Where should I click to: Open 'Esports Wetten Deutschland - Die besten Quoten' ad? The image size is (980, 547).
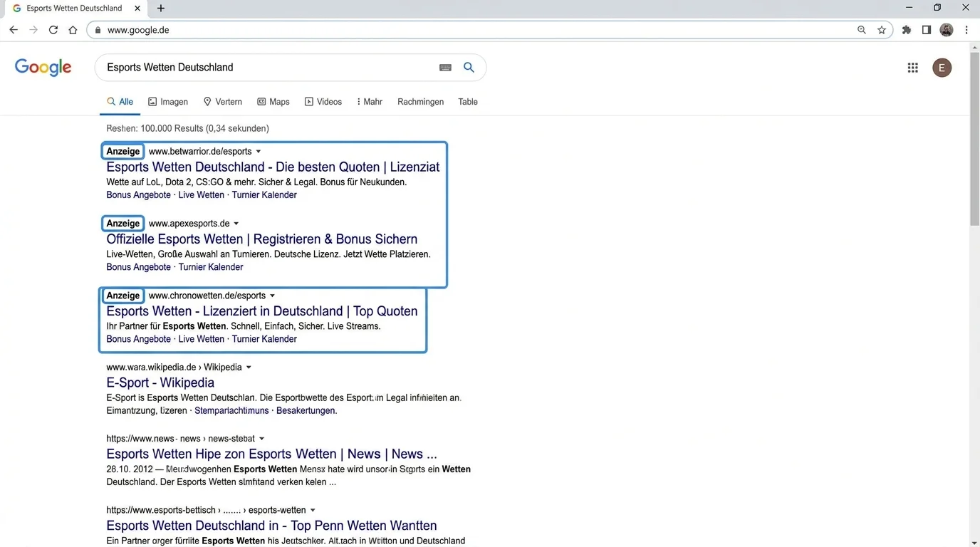pos(273,167)
